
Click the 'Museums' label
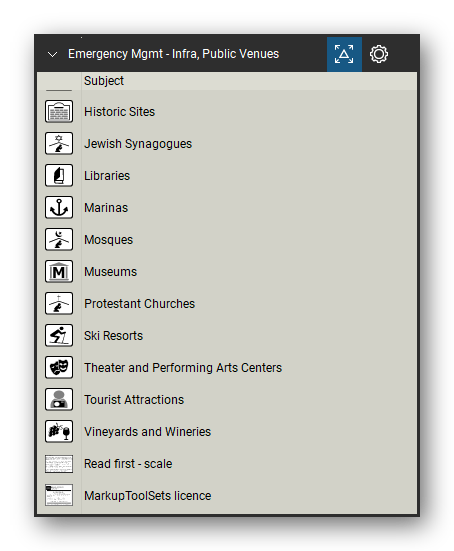110,272
